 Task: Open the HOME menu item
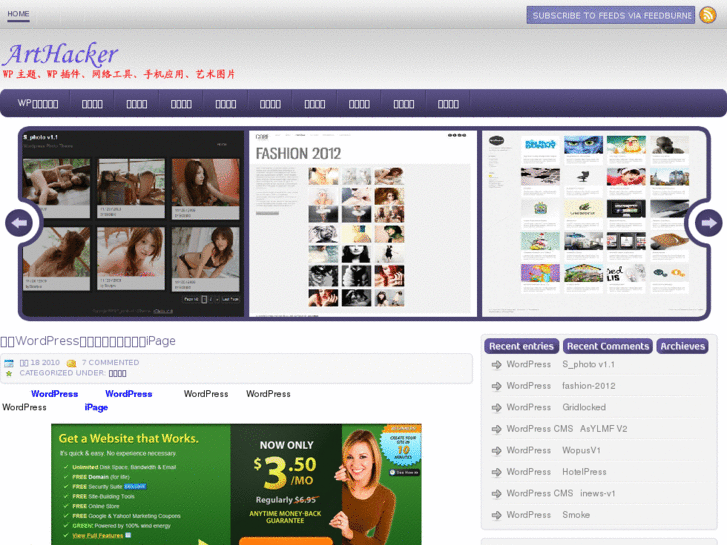coord(18,14)
